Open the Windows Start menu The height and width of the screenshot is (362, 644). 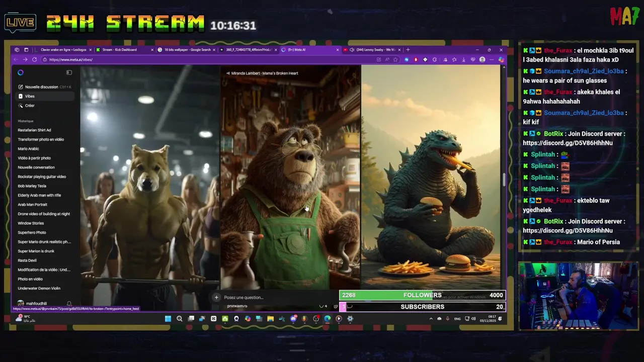click(x=168, y=319)
